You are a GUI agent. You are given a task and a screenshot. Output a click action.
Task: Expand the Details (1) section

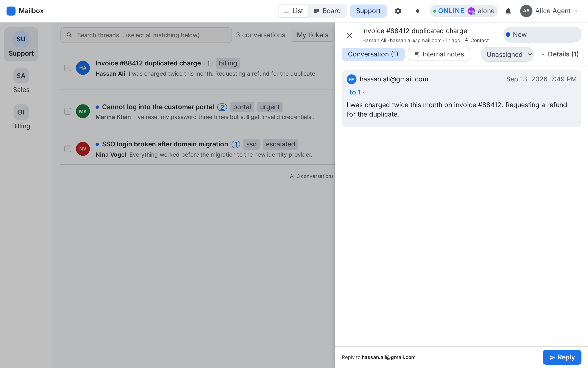(x=560, y=54)
